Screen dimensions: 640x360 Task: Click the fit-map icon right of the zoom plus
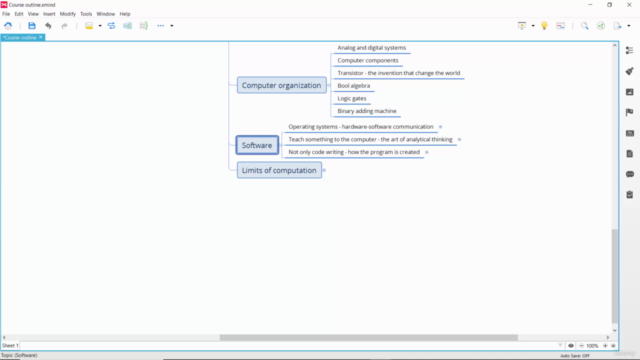coord(613,346)
